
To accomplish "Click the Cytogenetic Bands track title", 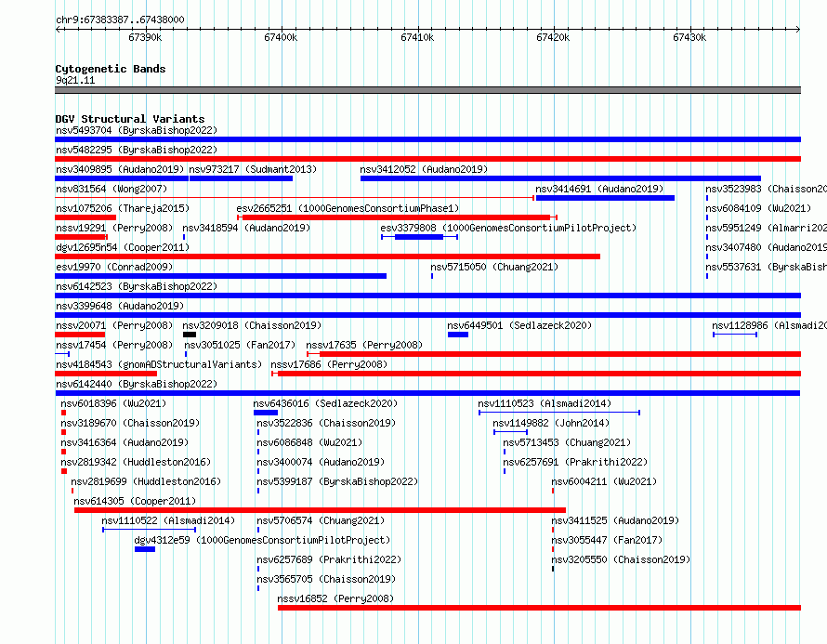I will pyautogui.click(x=111, y=69).
